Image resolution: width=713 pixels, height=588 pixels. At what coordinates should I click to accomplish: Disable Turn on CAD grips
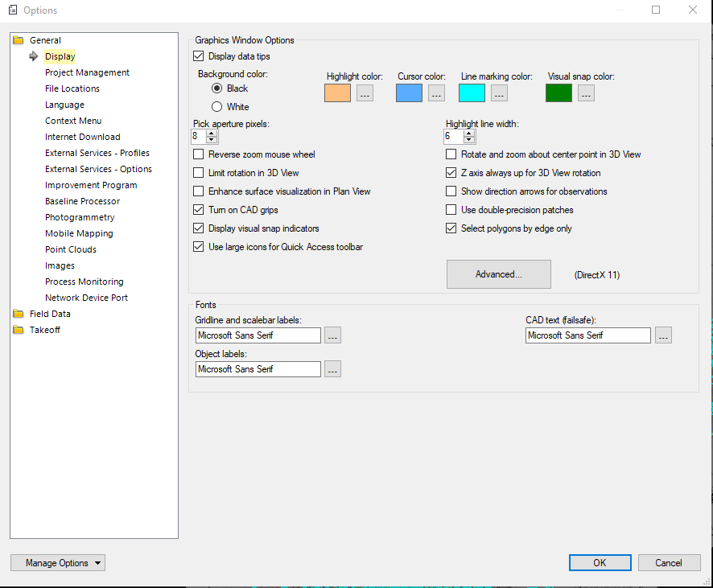(198, 209)
